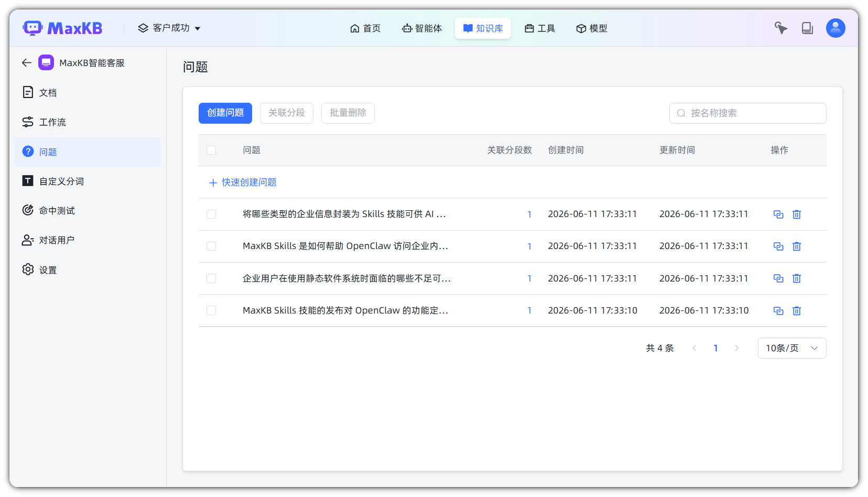Check the MaxKB Skills 是如何帮助 row checkbox
This screenshot has width=868, height=497.
tap(211, 246)
